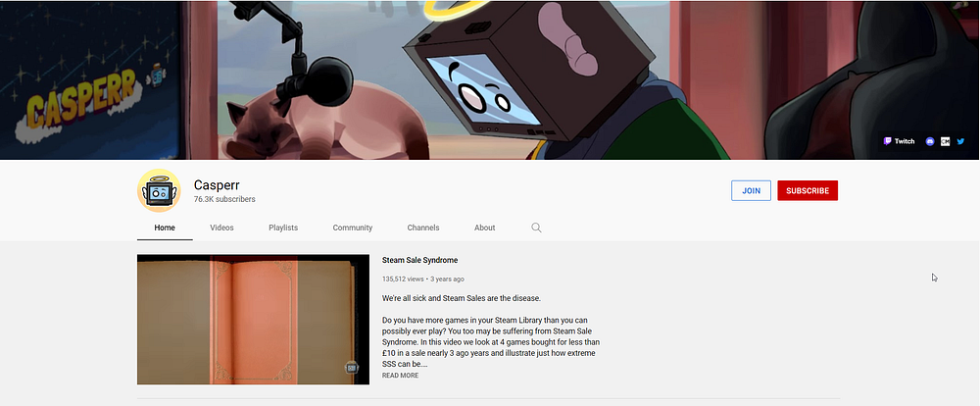Screen dimensions: 980x406
Task: Open the Twitch link on the banner
Action: pyautogui.click(x=899, y=141)
